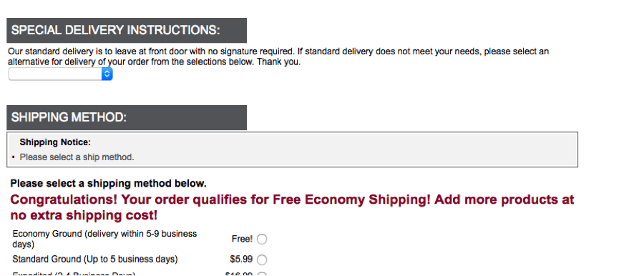
Task: Click the Free! price next to Economy Ground
Action: (x=243, y=239)
